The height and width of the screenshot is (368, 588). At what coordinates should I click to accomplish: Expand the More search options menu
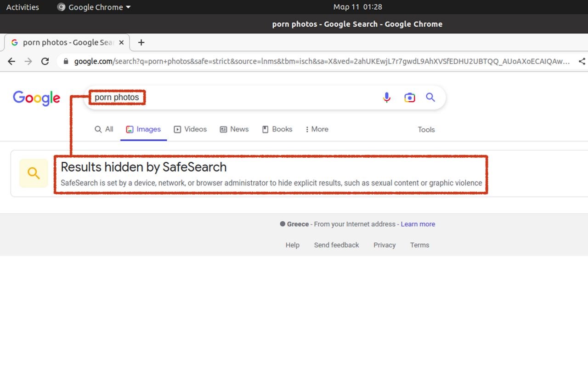(317, 129)
